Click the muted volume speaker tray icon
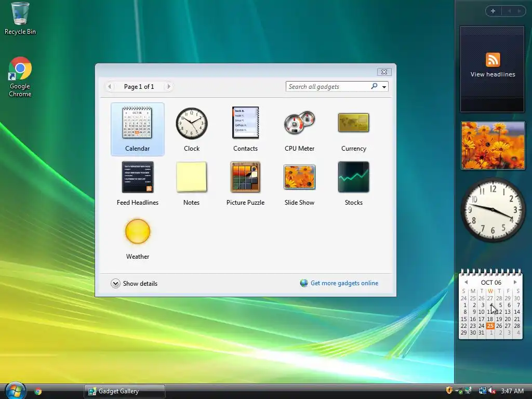Screen dimensions: 532x399 click(491, 391)
